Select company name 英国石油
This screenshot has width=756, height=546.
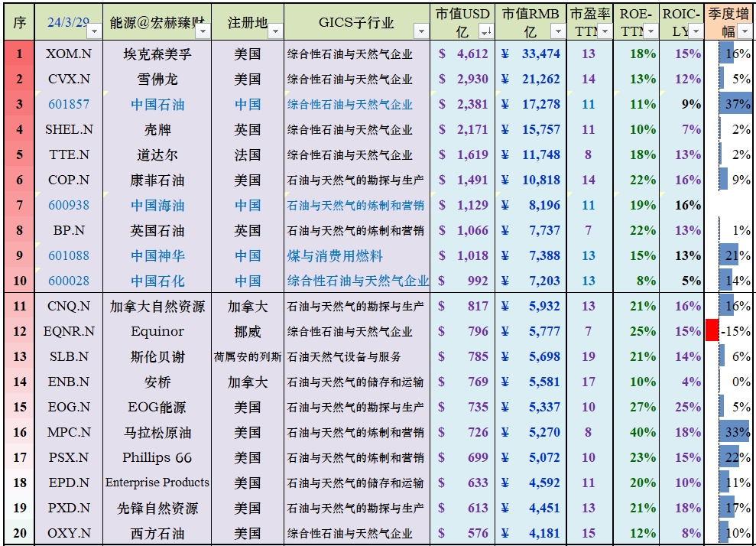[x=157, y=230]
